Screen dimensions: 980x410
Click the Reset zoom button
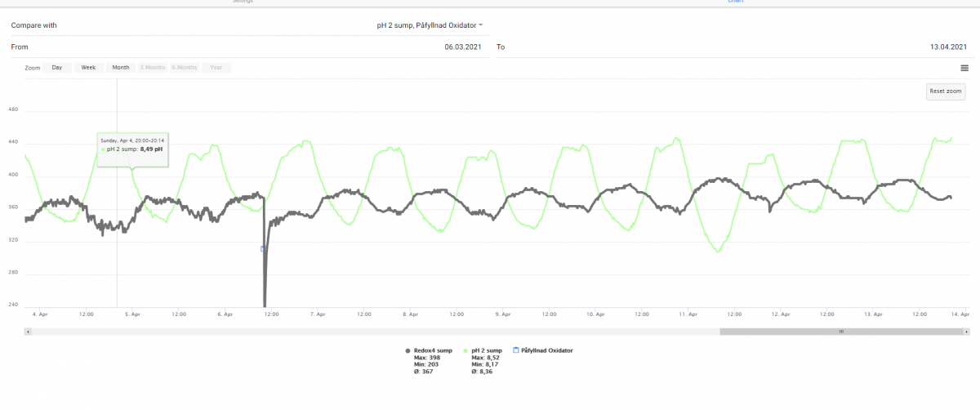click(x=947, y=91)
